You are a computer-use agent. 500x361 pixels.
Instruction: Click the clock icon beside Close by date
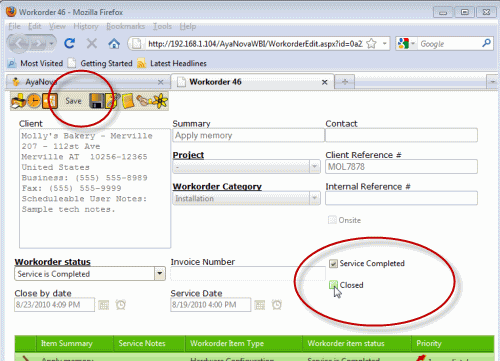[x=121, y=305]
